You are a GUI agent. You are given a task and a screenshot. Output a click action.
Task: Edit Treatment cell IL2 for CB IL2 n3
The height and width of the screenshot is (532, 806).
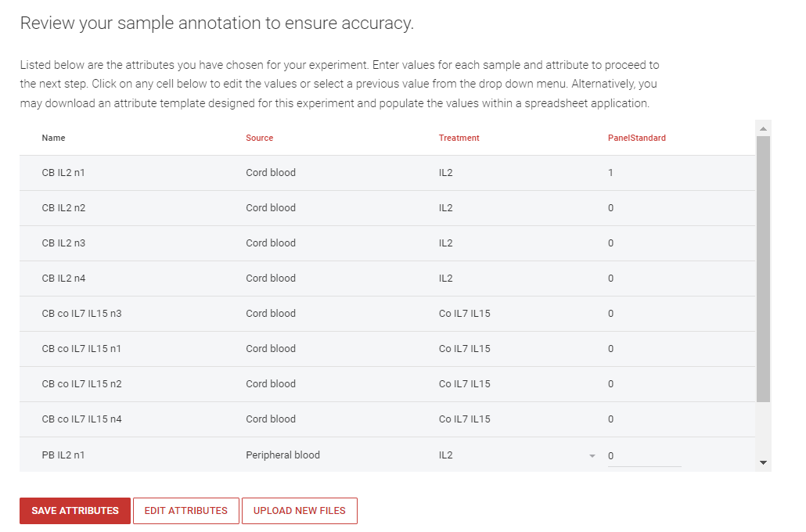click(446, 243)
